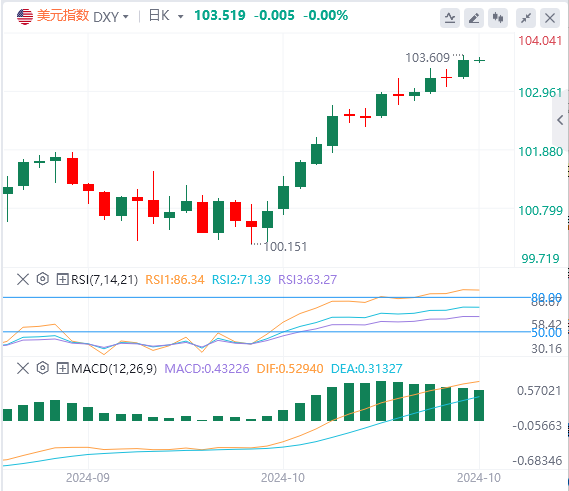Toggle the collapsed right side panel arrow
Screen dimensions: 569x491
(560, 120)
